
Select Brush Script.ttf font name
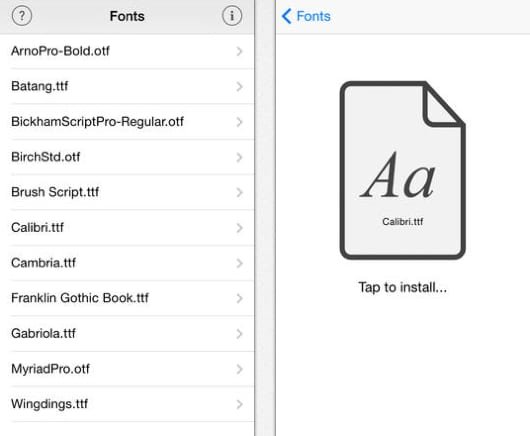pyautogui.click(x=55, y=192)
